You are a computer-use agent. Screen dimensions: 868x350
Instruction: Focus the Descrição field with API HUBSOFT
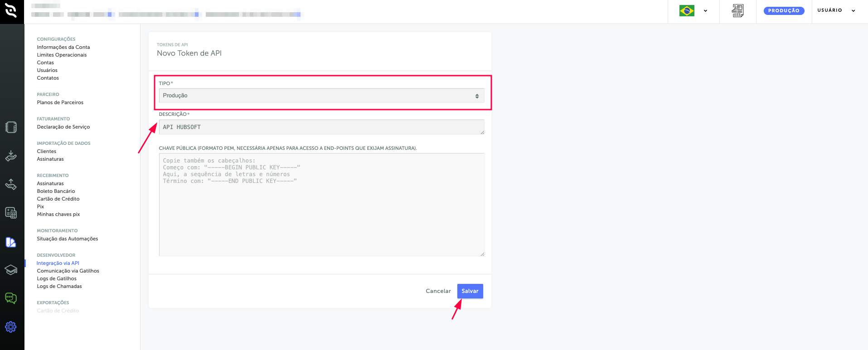(x=321, y=127)
